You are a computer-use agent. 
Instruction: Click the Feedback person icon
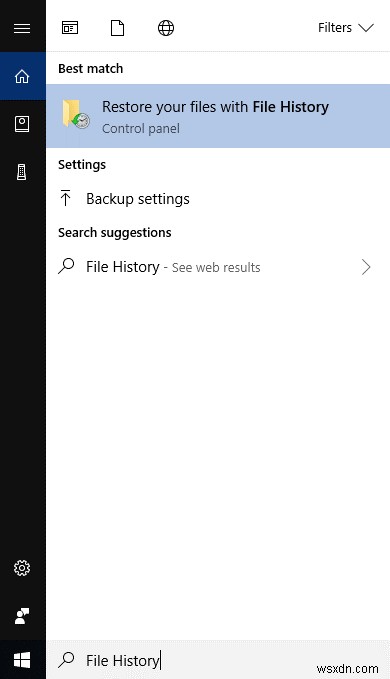click(x=22, y=616)
